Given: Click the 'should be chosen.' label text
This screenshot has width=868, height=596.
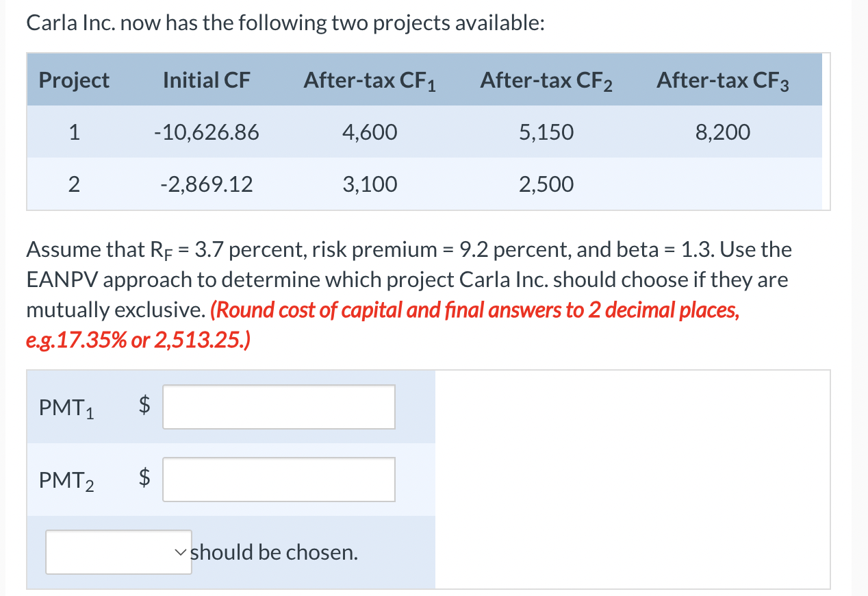Looking at the screenshot, I should tap(272, 551).
